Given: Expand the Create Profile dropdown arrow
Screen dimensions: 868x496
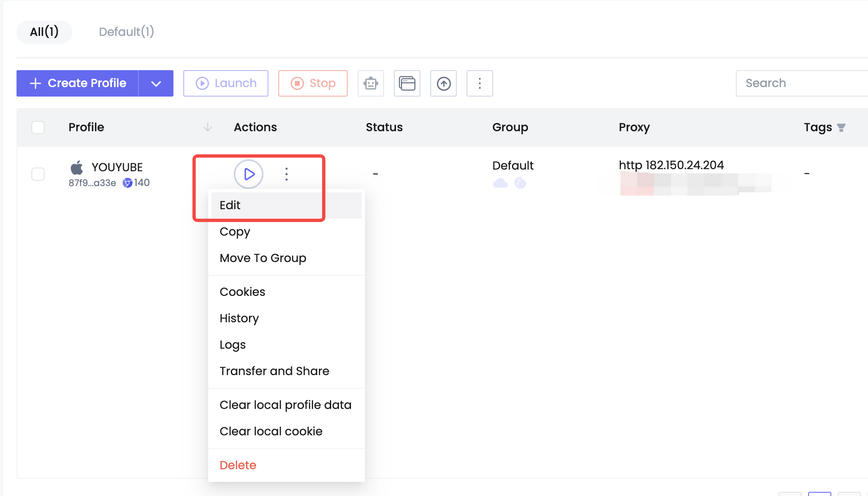Looking at the screenshot, I should (x=156, y=83).
